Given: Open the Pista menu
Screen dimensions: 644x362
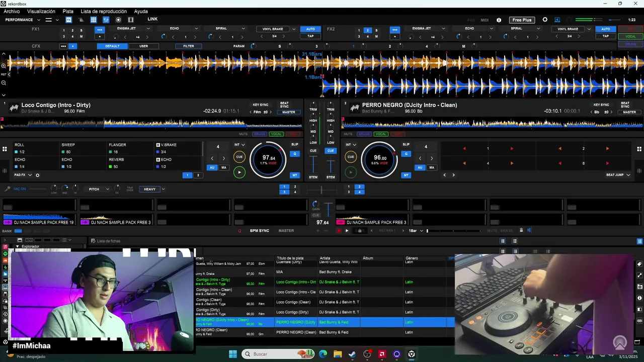Looking at the screenshot, I should coord(68,11).
